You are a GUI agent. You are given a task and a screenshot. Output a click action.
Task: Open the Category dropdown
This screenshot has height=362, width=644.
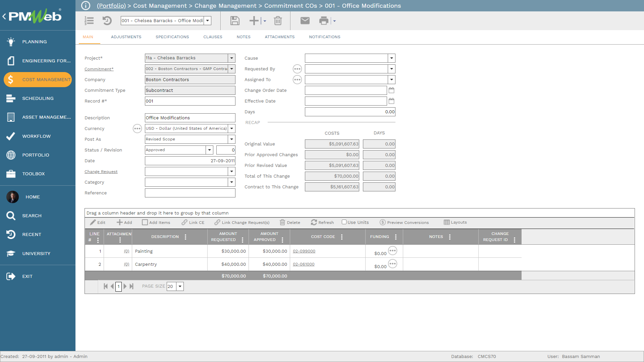[x=231, y=182]
